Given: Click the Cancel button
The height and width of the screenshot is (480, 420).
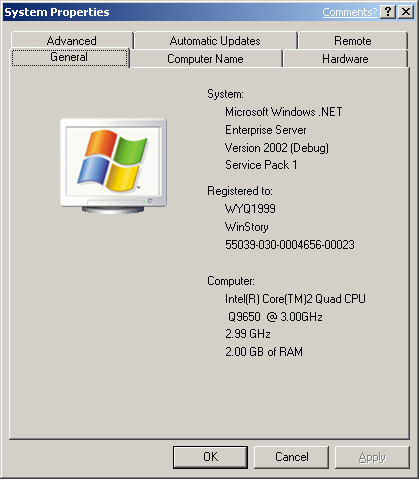Looking at the screenshot, I should coord(291,457).
